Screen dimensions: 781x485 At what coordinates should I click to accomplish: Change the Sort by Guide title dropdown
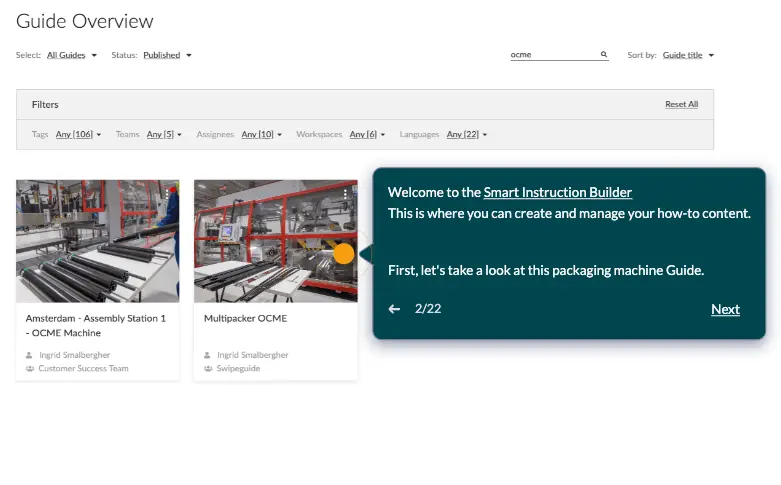click(x=688, y=55)
